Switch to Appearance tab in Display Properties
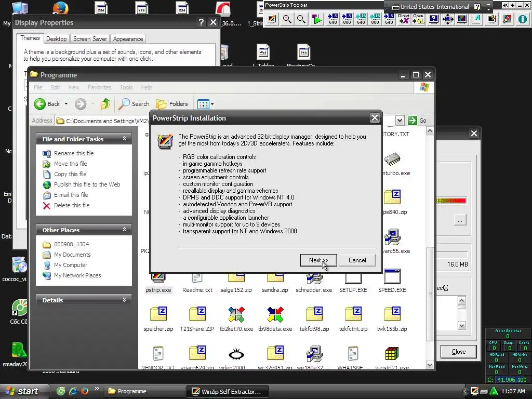The width and height of the screenshot is (532, 399). tap(128, 38)
